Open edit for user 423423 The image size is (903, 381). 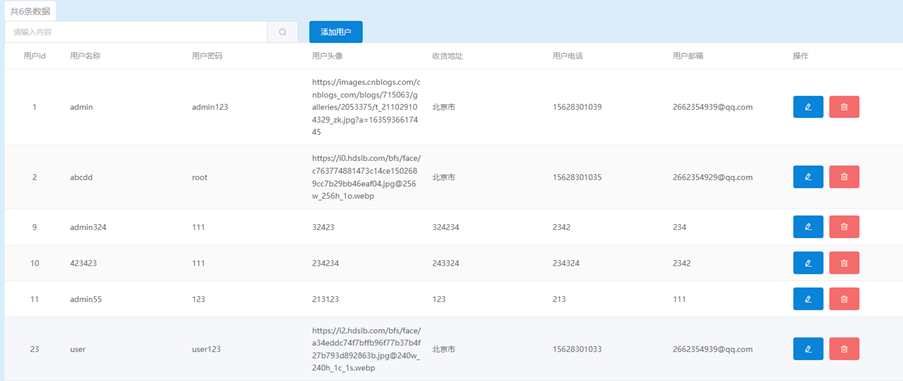pyautogui.click(x=808, y=263)
